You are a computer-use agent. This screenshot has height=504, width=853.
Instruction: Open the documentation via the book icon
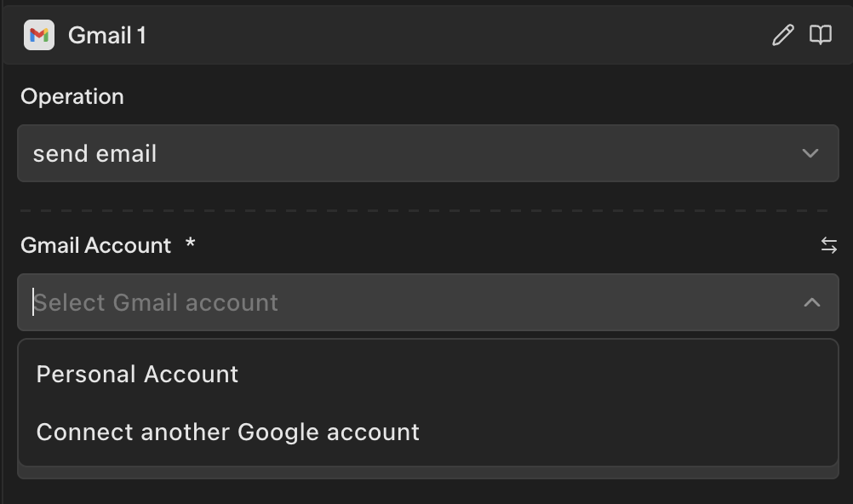coord(820,35)
